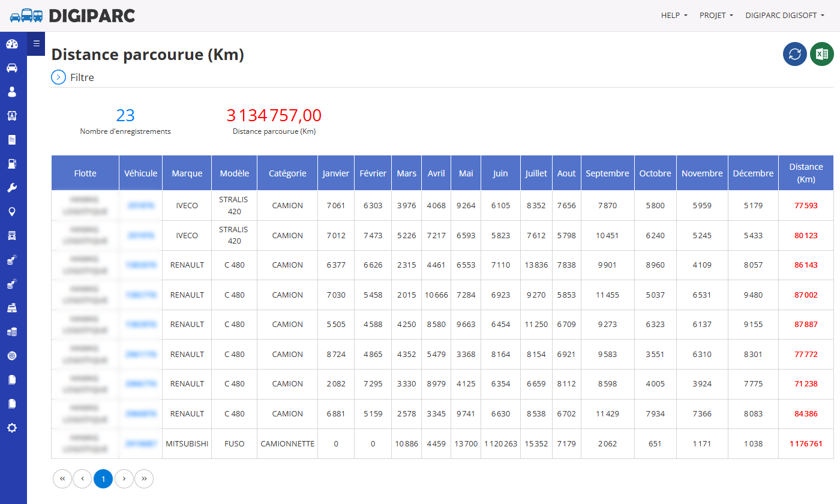Click the Modèle column header
The height and width of the screenshot is (504, 840).
point(235,173)
